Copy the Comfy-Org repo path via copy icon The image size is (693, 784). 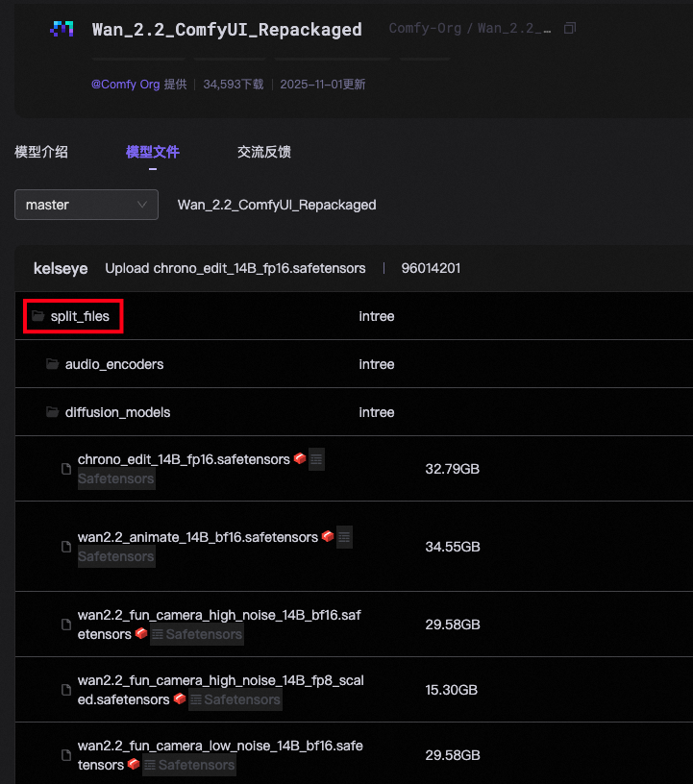(x=570, y=29)
